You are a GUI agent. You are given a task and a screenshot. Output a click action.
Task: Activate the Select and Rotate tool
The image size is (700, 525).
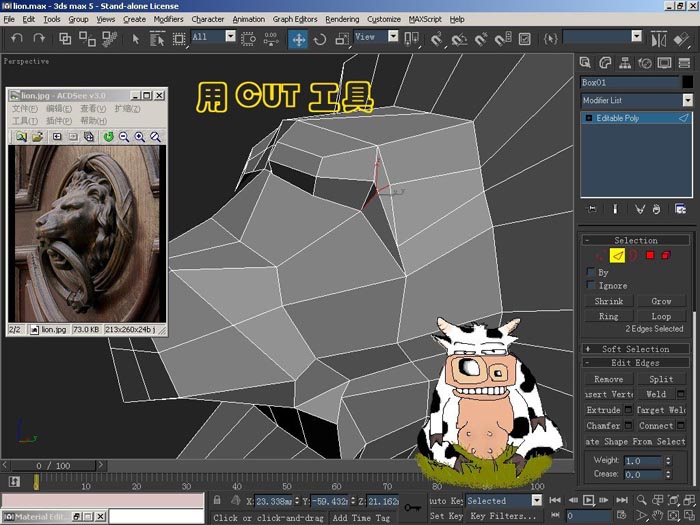(x=320, y=39)
